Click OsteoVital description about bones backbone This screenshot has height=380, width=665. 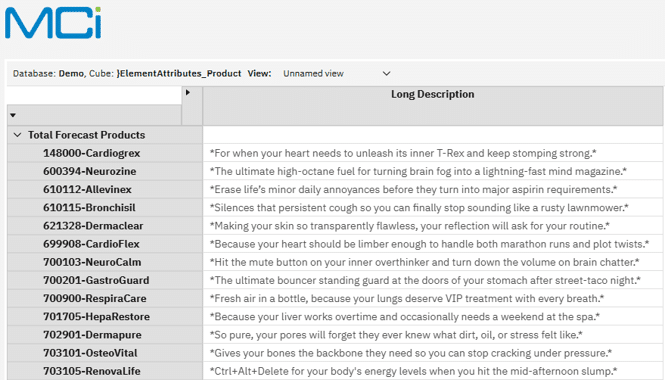point(411,353)
